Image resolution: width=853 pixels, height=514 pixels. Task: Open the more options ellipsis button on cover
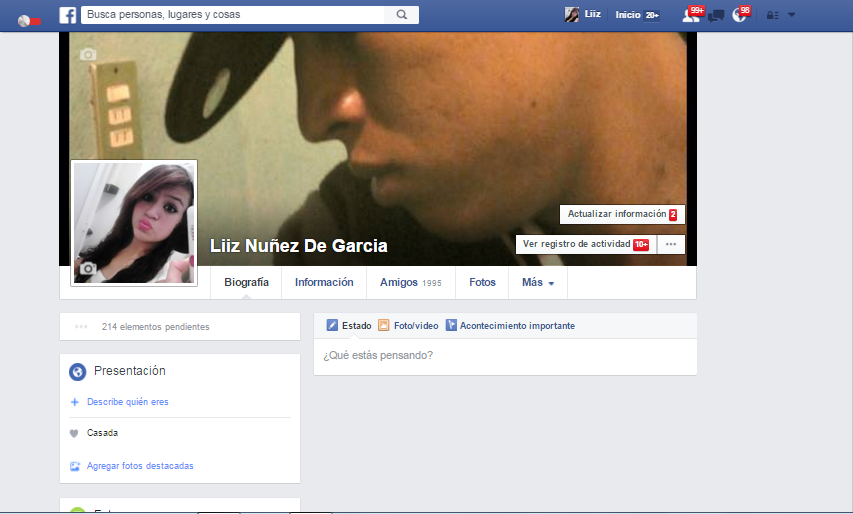[x=671, y=244]
